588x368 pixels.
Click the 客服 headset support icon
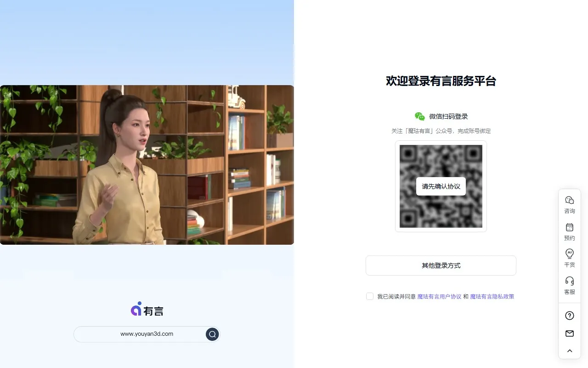(x=569, y=285)
